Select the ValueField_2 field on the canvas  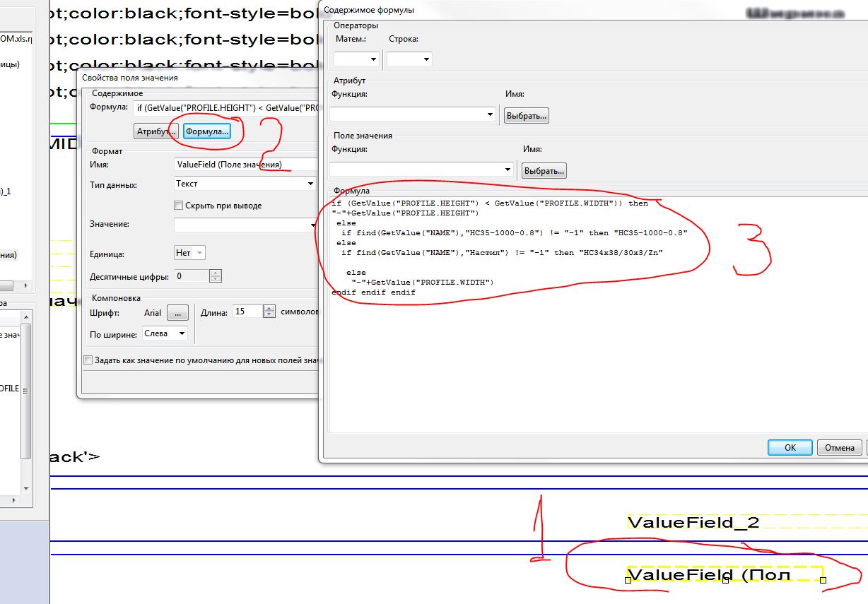(693, 523)
